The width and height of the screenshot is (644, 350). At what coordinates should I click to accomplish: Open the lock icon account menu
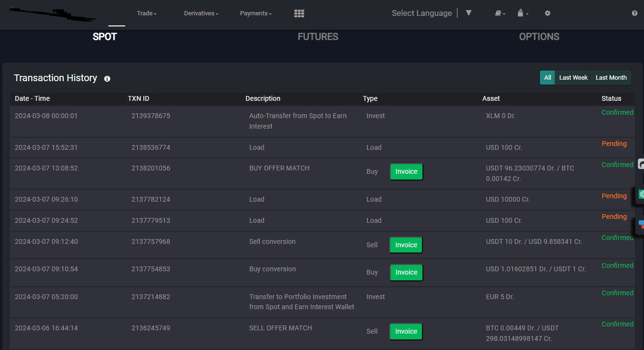pyautogui.click(x=522, y=13)
